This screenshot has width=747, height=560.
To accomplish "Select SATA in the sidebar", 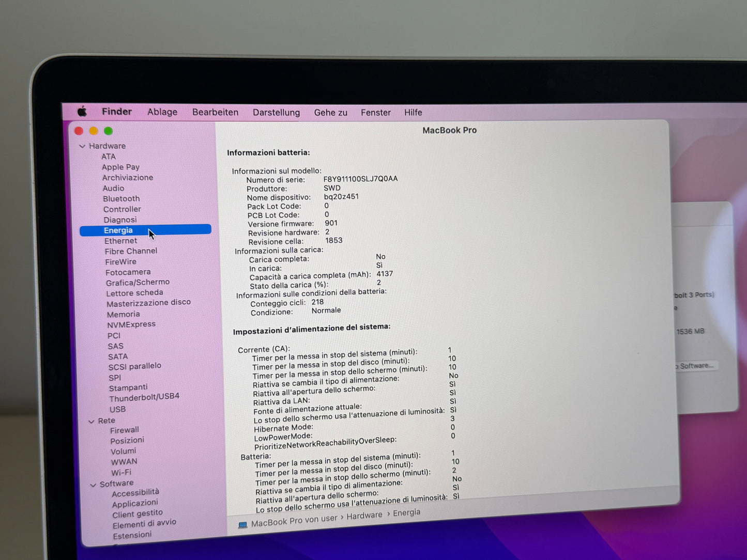I will click(x=118, y=356).
